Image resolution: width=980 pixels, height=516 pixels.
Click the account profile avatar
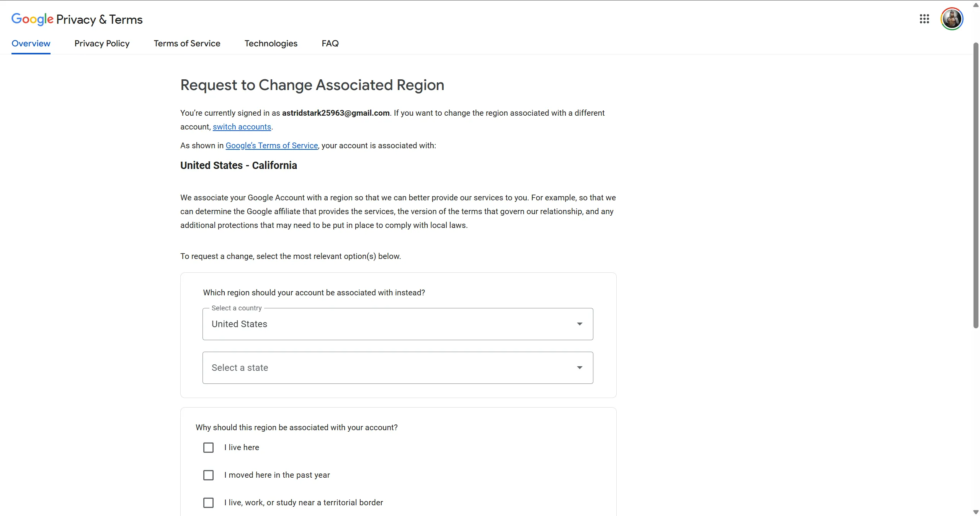click(x=952, y=19)
